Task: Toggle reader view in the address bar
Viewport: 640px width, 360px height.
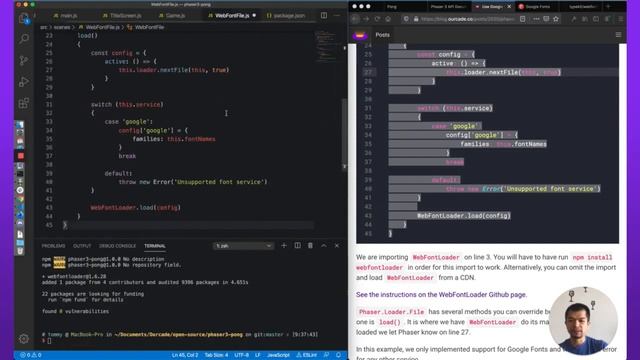Action: pyautogui.click(x=523, y=19)
